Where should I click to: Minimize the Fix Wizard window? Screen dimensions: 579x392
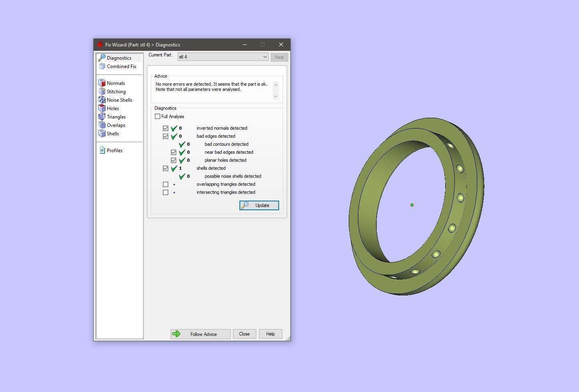tap(244, 44)
